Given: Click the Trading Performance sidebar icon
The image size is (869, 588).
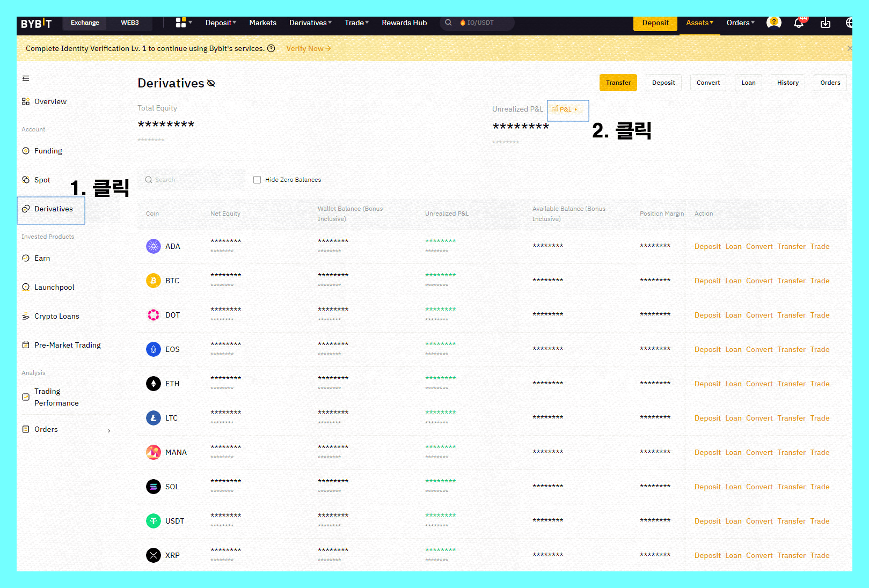Looking at the screenshot, I should 26,397.
